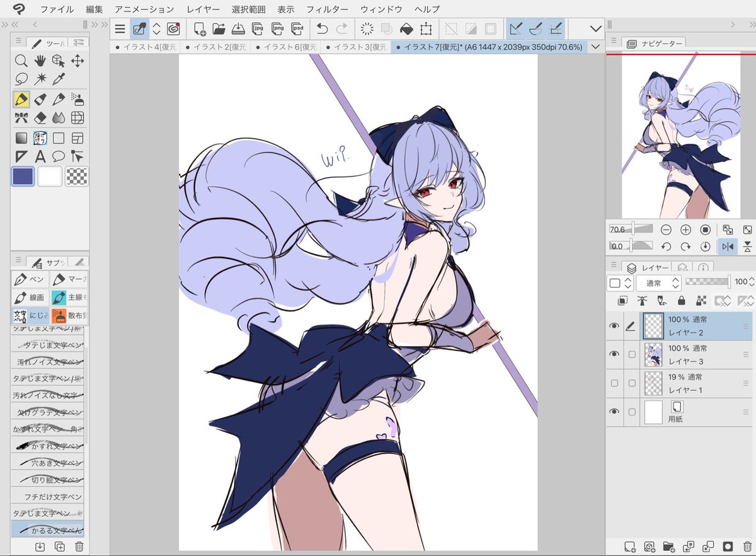Screen dimensions: 756x556
Task: Select the Gradient tool
Action: tap(21, 138)
